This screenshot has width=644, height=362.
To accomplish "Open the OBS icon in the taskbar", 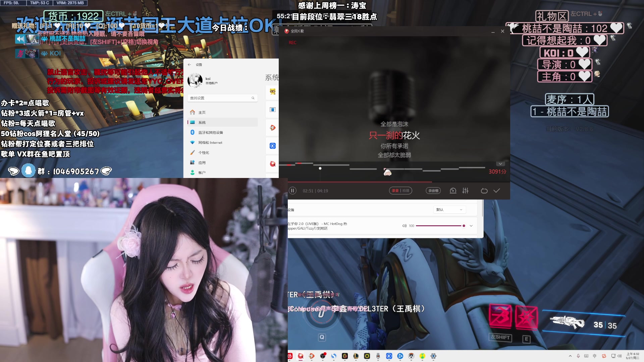I will pos(323,356).
